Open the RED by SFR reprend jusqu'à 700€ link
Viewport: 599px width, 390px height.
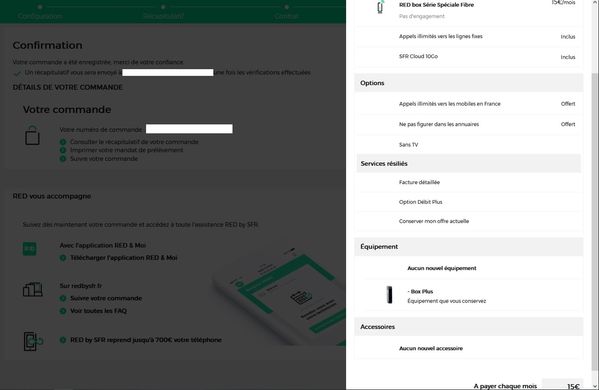[146, 340]
